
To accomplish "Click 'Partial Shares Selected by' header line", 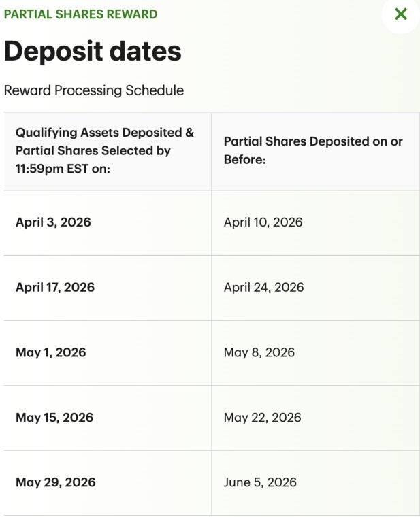I will (x=93, y=150).
